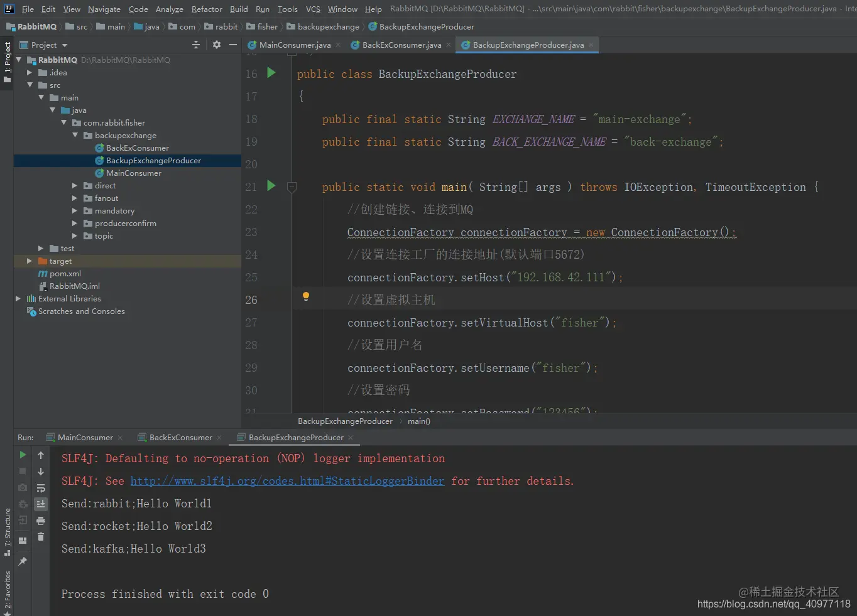Collapse the RabbitMQ root project node

(19, 60)
